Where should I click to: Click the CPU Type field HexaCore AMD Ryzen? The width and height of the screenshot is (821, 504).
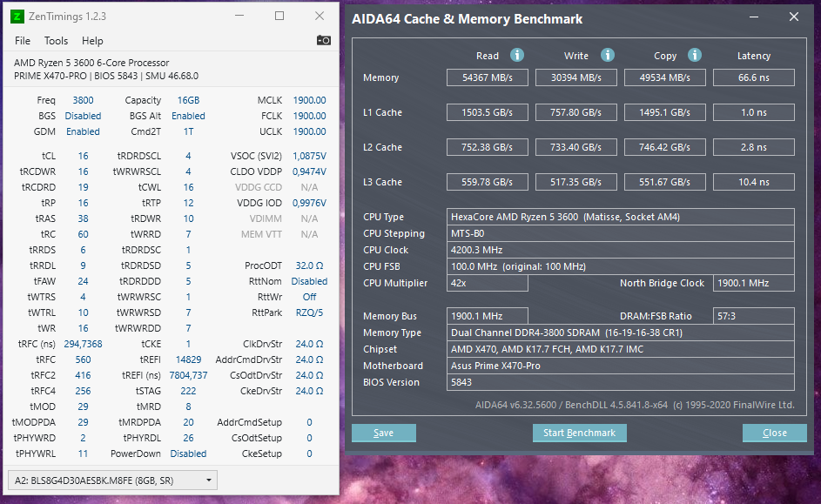click(x=621, y=217)
